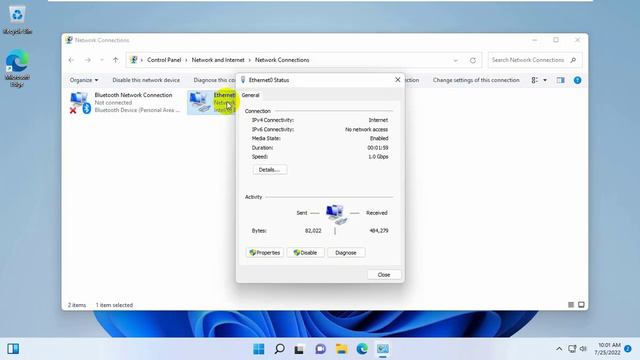Viewport: 640px width, 360px height.
Task: Open view options dropdown arrow
Action: tap(545, 80)
